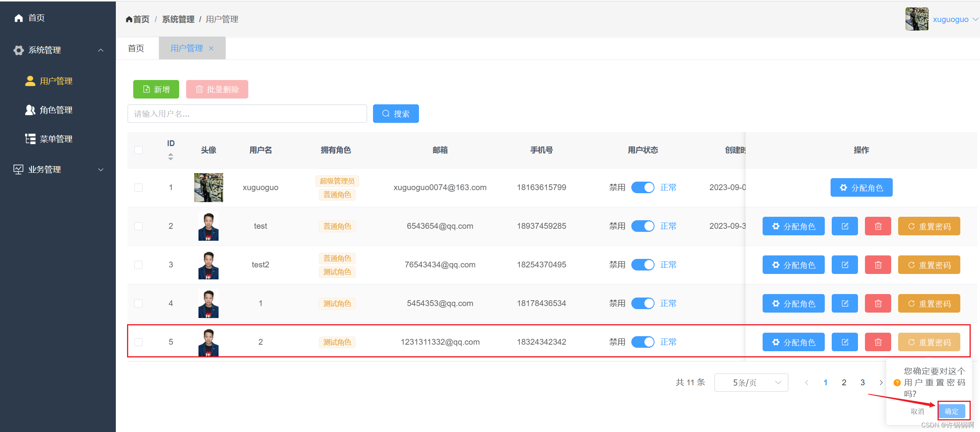Click 重置密码 for user test
This screenshot has height=432, width=980.
click(x=929, y=226)
